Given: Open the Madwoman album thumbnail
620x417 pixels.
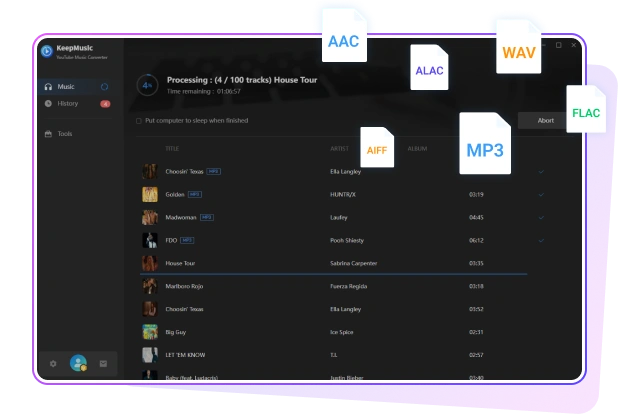Looking at the screenshot, I should click(x=150, y=217).
